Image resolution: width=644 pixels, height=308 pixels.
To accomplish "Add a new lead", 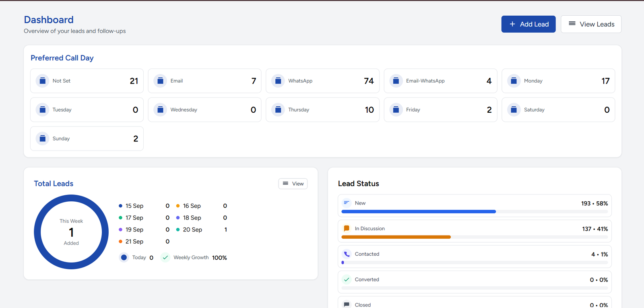I will click(x=528, y=24).
